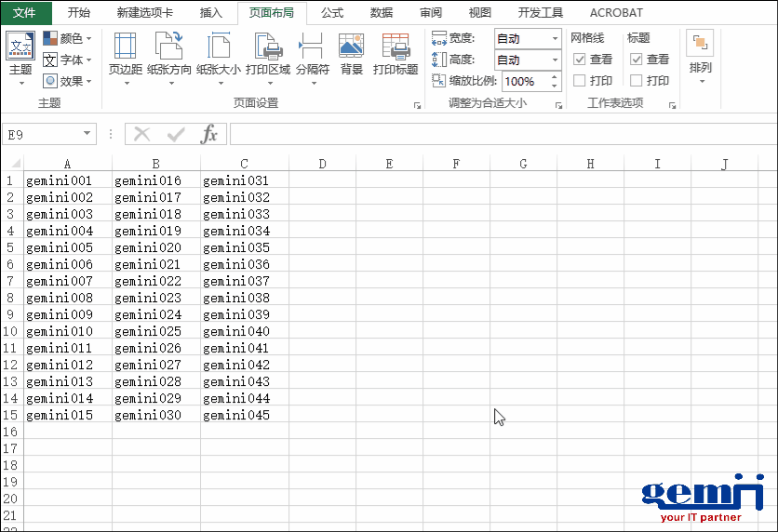
Task: Switch to the 新建选项卡 tab
Action: pyautogui.click(x=145, y=12)
